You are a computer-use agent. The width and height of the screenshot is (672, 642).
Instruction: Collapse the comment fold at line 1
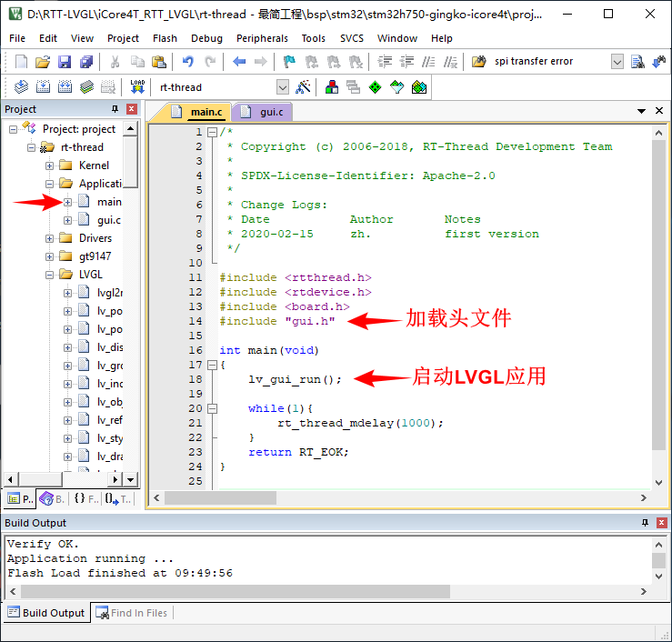pos(212,132)
